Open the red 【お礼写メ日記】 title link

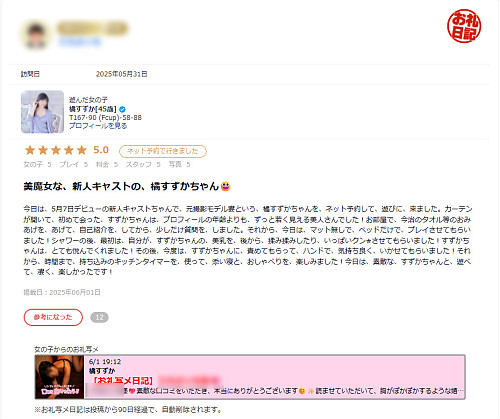[122, 380]
